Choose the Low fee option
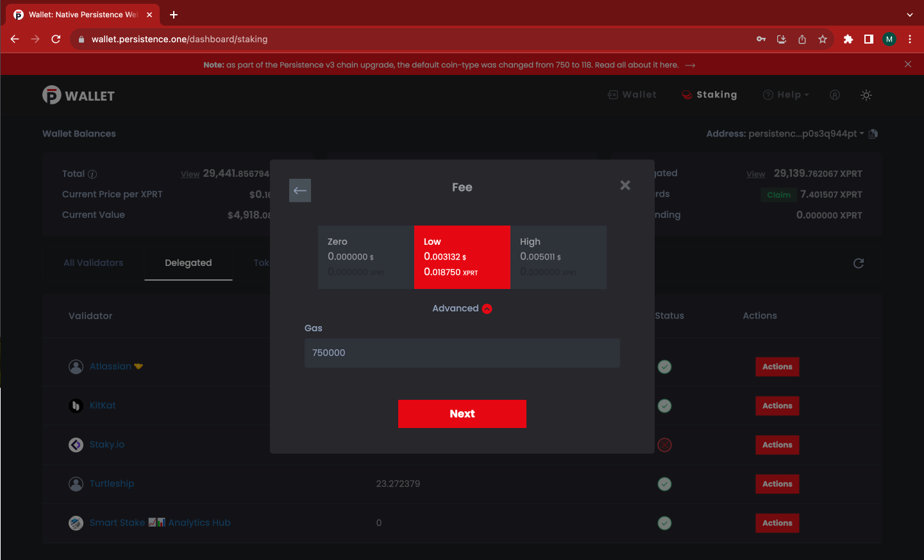This screenshot has height=560, width=924. [x=462, y=257]
